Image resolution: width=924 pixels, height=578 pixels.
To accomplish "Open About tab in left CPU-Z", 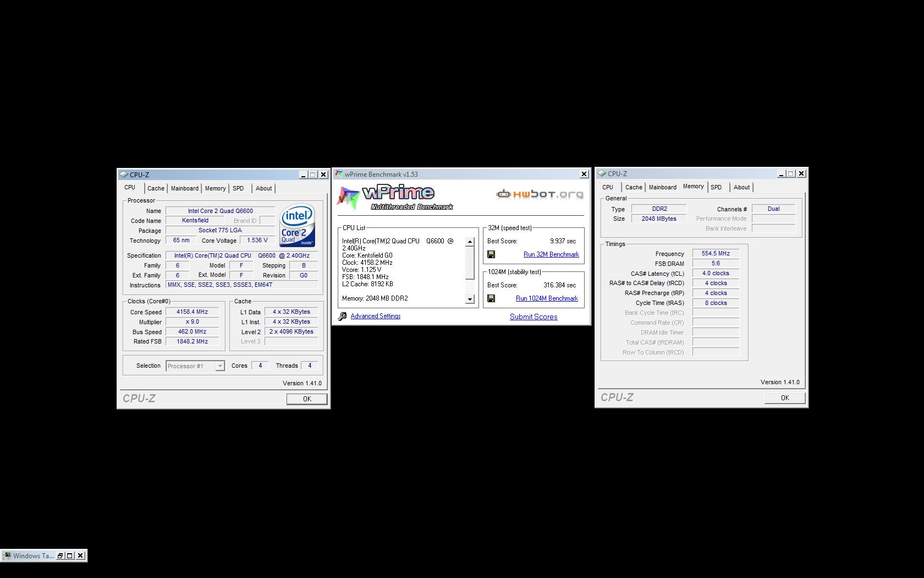I will (x=263, y=188).
